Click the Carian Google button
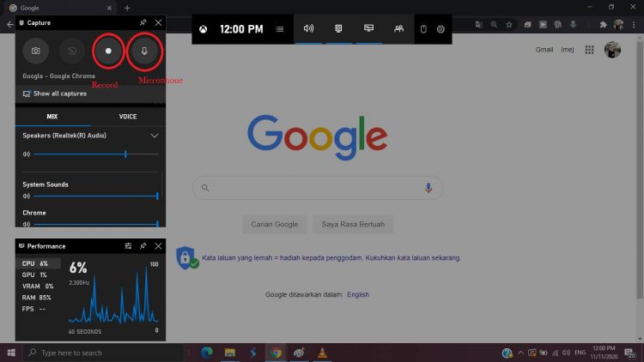Screen dimensions: 644x362 click(x=275, y=224)
